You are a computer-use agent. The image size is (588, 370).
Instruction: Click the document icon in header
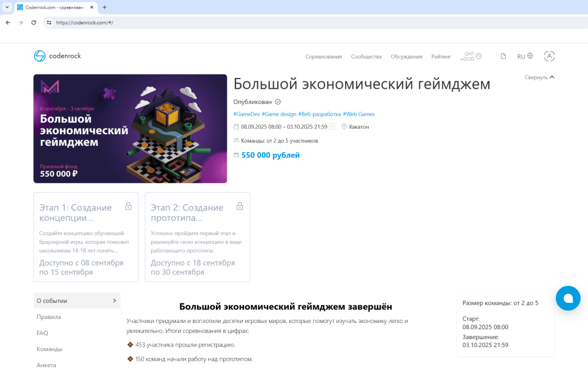click(504, 56)
